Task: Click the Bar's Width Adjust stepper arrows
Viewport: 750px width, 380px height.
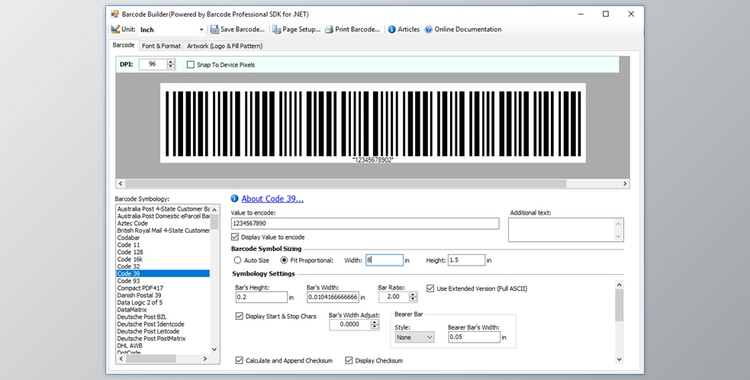Action: click(x=375, y=324)
